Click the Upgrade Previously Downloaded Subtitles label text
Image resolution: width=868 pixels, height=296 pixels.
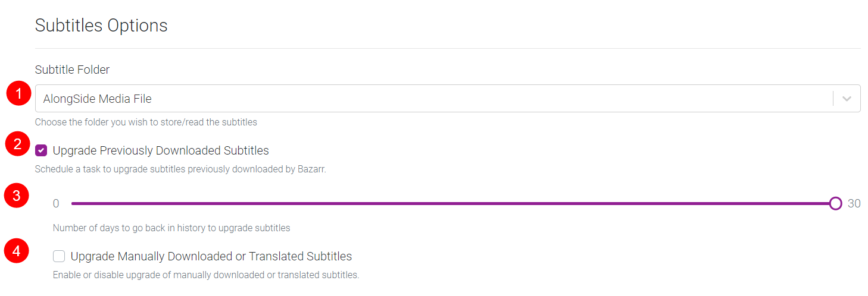[x=161, y=150]
